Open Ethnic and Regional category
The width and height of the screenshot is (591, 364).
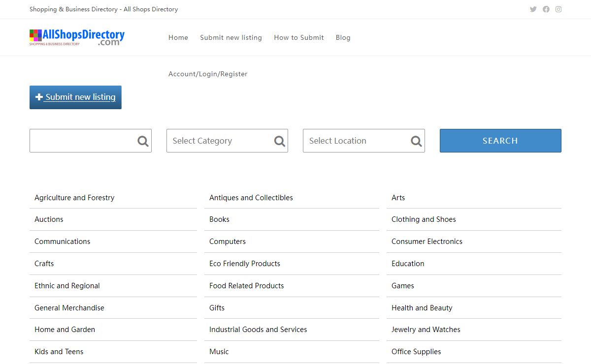67,286
